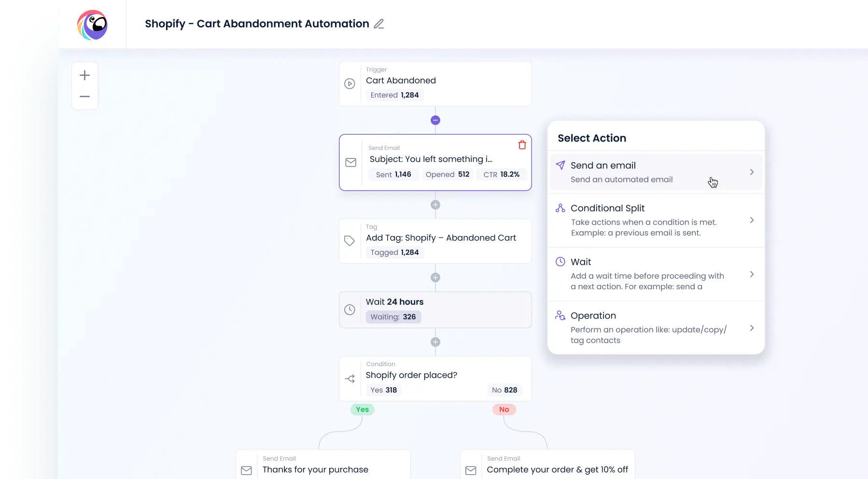Choose Send an email from Select Action

pos(656,172)
